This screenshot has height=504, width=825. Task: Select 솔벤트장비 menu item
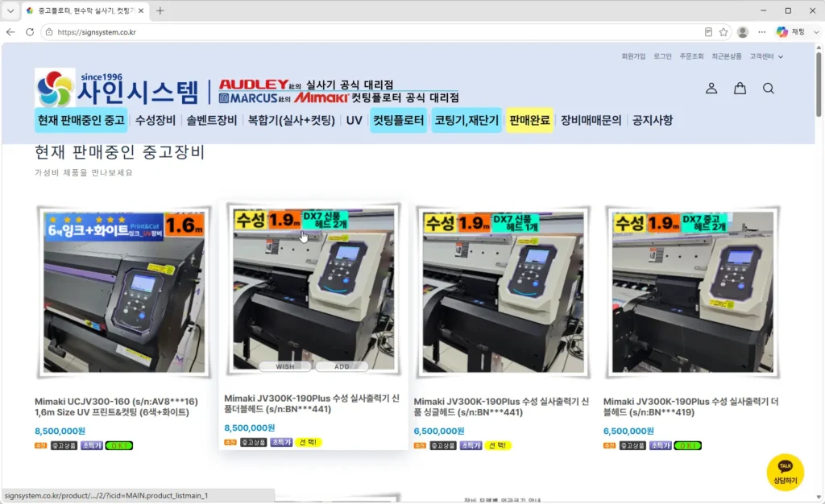point(212,120)
